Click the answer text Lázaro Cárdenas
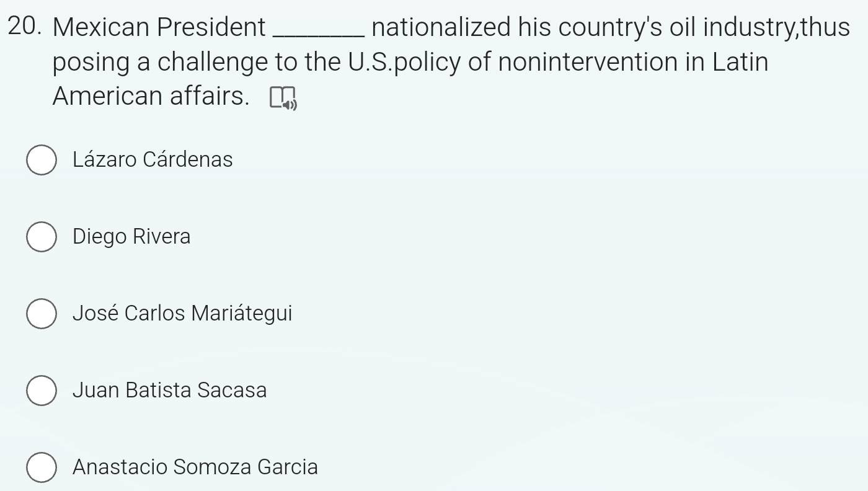 (x=153, y=159)
